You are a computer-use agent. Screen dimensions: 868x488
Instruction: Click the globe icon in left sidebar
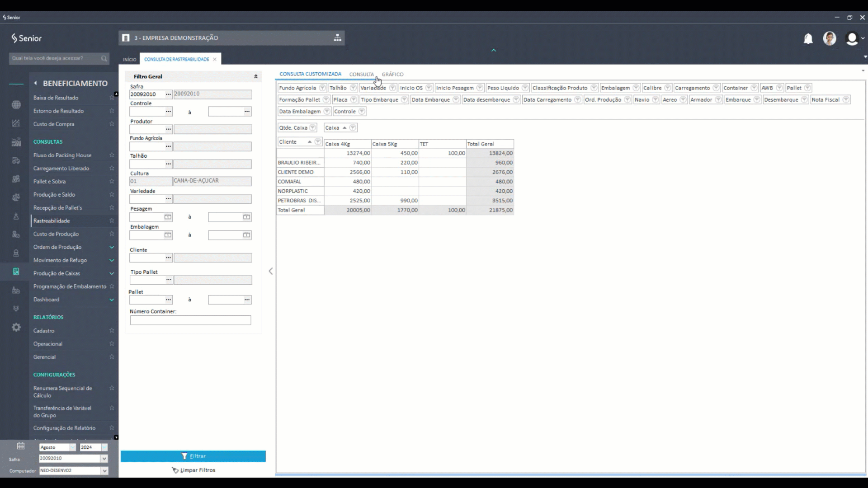[x=16, y=105]
